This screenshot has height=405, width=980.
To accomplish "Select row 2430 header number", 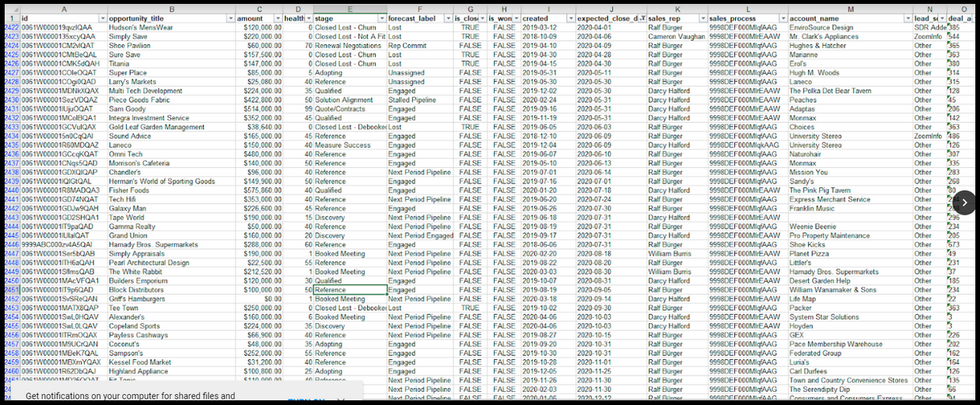I will [10, 100].
